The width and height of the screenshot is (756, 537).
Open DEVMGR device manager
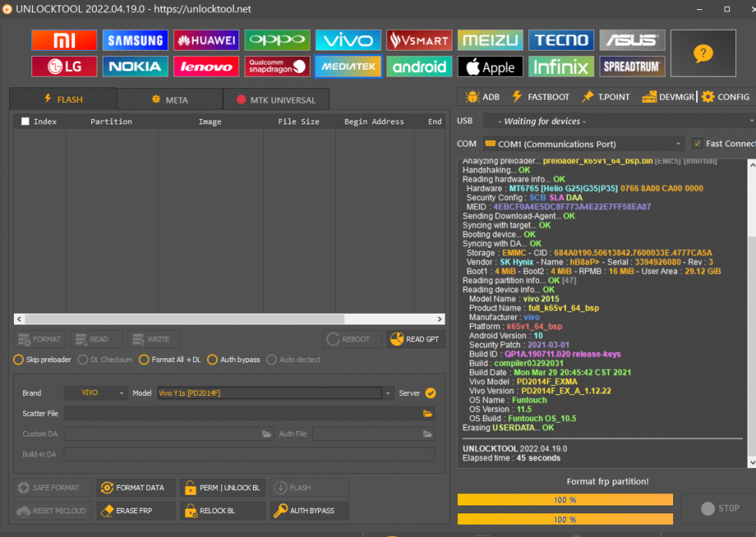pyautogui.click(x=669, y=97)
